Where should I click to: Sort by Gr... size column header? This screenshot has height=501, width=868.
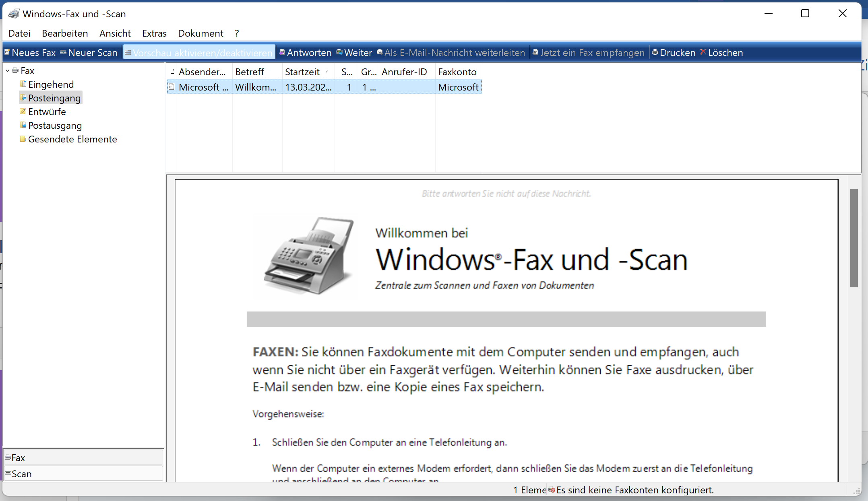(367, 72)
